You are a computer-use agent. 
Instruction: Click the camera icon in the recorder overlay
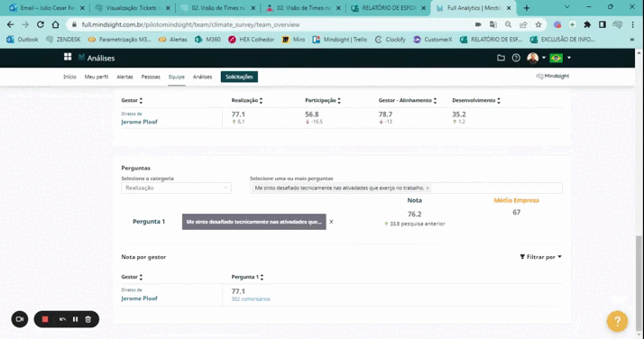[x=20, y=319]
